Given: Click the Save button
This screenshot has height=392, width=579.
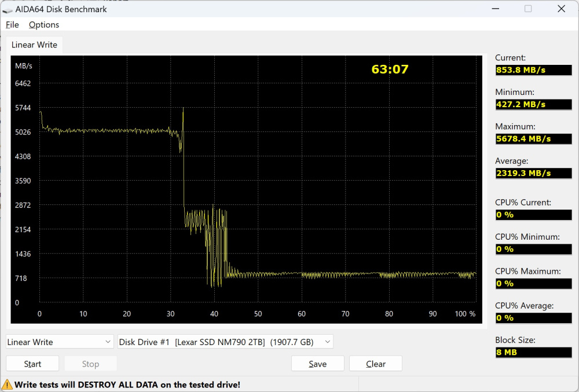Looking at the screenshot, I should coord(317,364).
